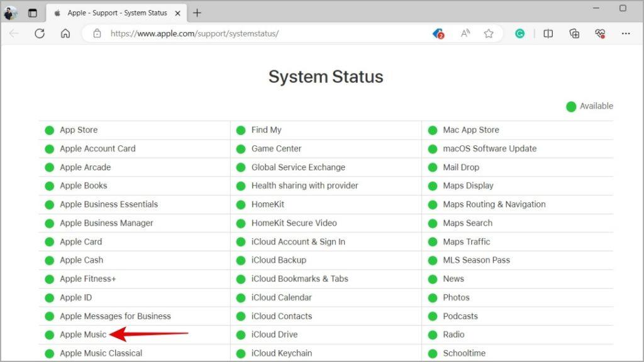Click the Read aloud icon
644x362 pixels.
click(465, 34)
